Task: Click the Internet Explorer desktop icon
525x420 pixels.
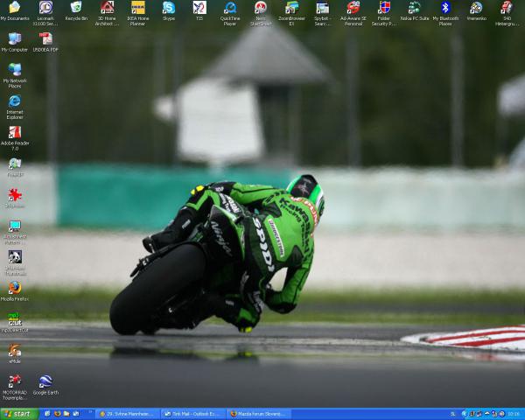Action: point(15,101)
